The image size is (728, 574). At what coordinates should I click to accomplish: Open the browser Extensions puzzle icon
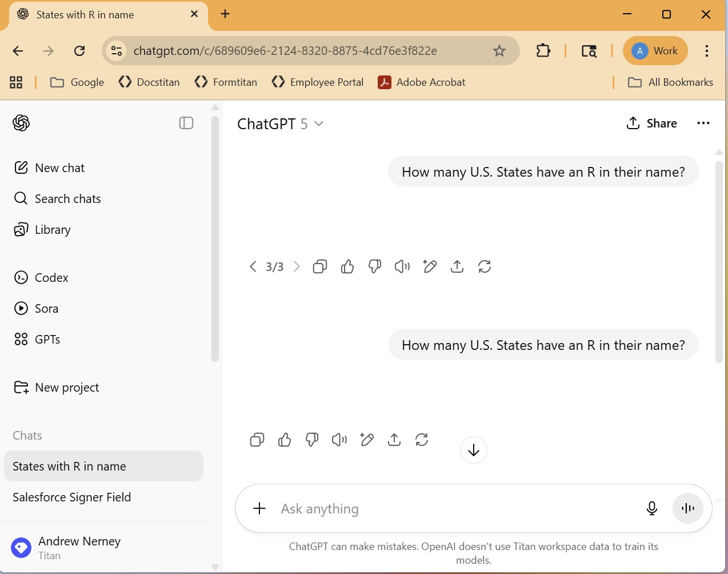(x=543, y=51)
